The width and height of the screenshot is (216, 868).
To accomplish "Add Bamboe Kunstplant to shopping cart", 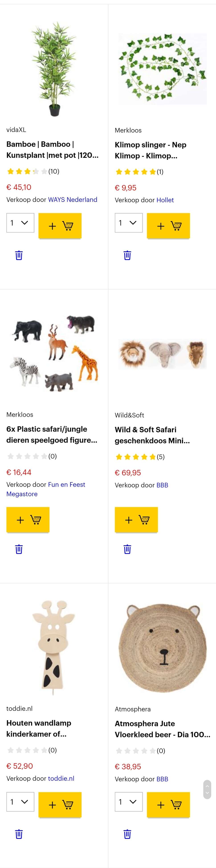I will pos(60,226).
